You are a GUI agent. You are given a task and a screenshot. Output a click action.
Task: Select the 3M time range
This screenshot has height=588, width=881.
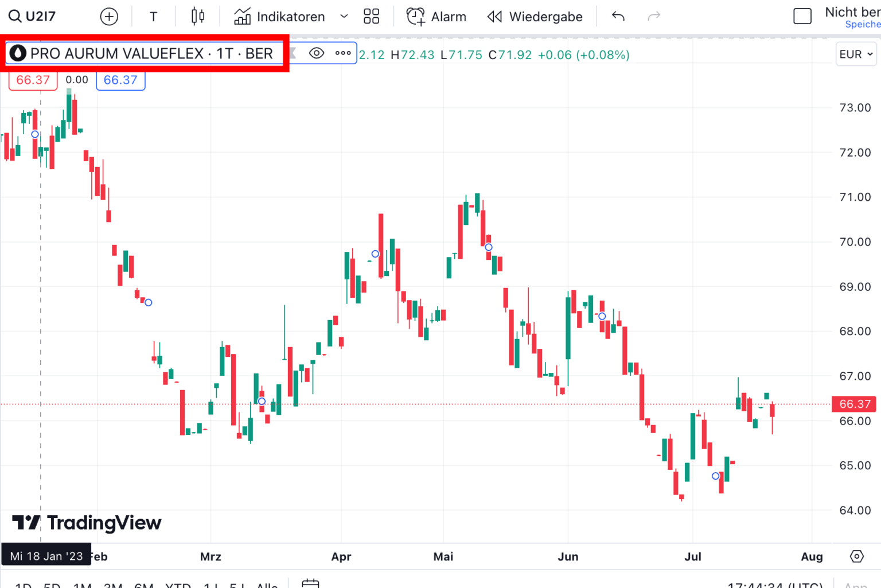click(x=113, y=585)
